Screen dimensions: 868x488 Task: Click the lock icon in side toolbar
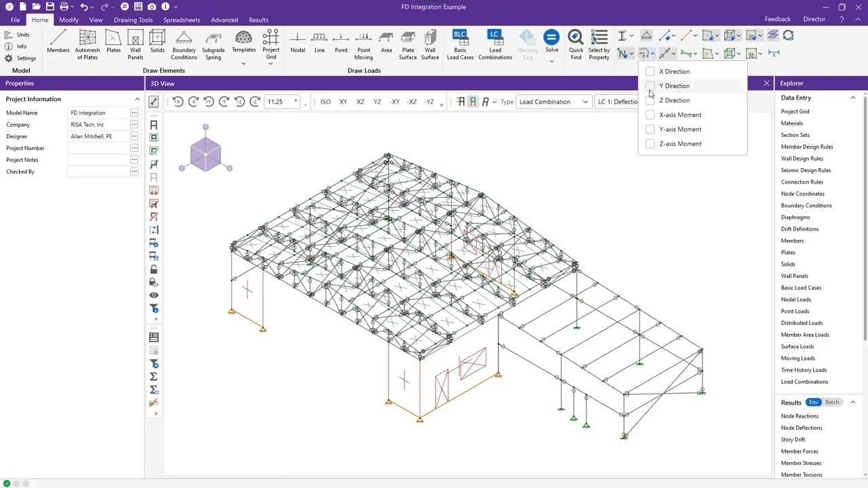click(154, 269)
